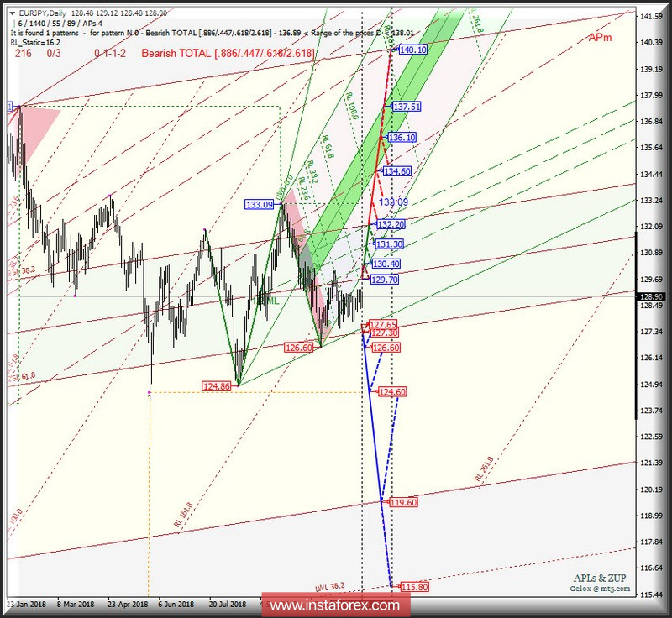Viewport: 672px width, 618px height.
Task: Click the 130.40 price label
Action: pyautogui.click(x=386, y=264)
